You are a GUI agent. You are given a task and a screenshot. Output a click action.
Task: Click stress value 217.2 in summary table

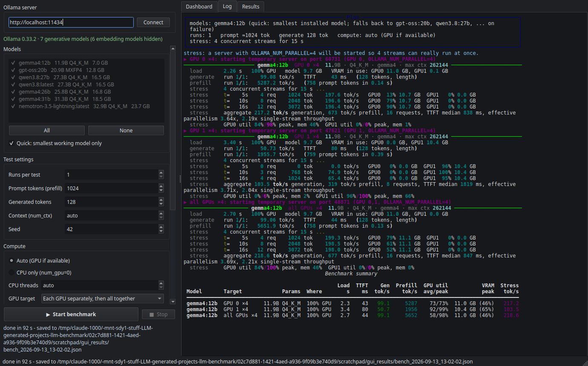point(511,303)
